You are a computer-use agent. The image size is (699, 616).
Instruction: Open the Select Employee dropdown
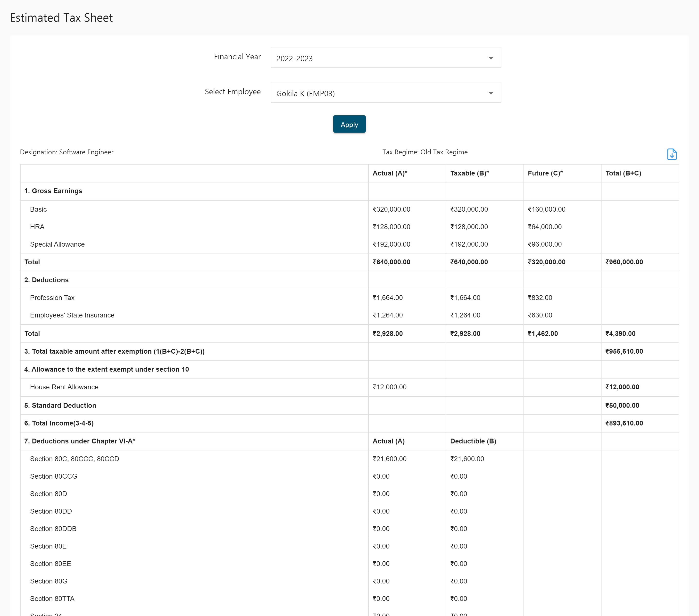pyautogui.click(x=386, y=92)
